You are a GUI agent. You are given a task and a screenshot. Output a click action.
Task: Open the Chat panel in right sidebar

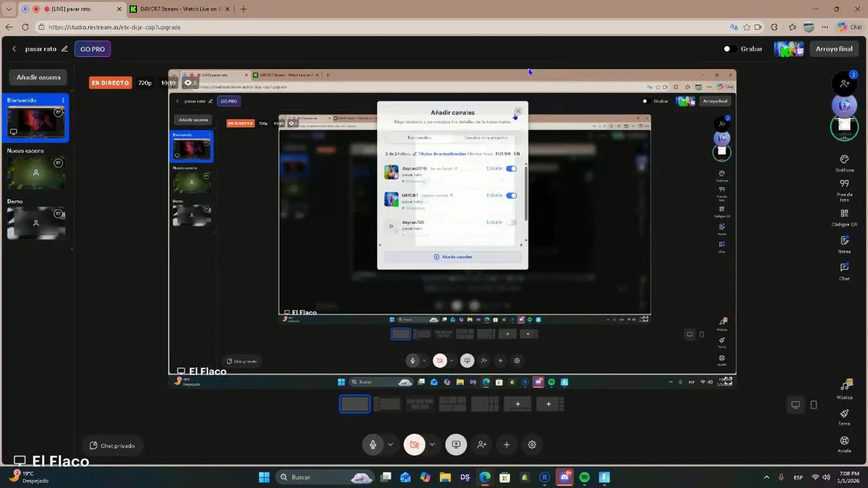click(x=844, y=272)
